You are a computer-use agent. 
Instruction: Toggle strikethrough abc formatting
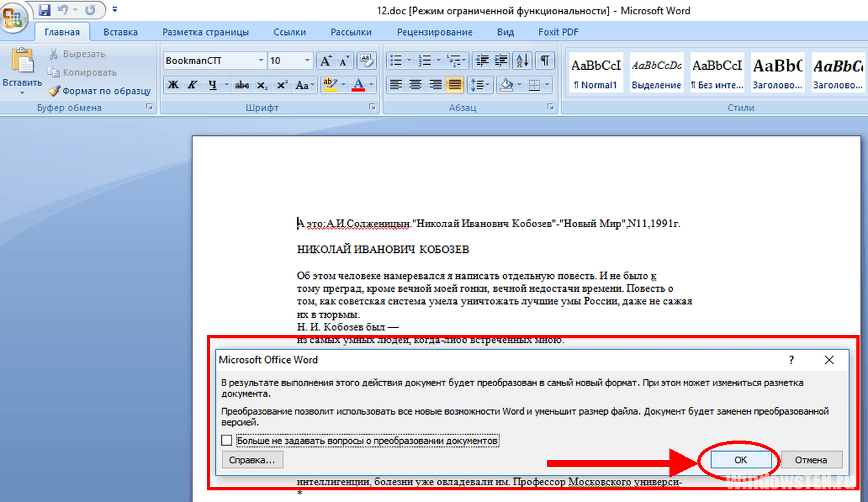[243, 85]
